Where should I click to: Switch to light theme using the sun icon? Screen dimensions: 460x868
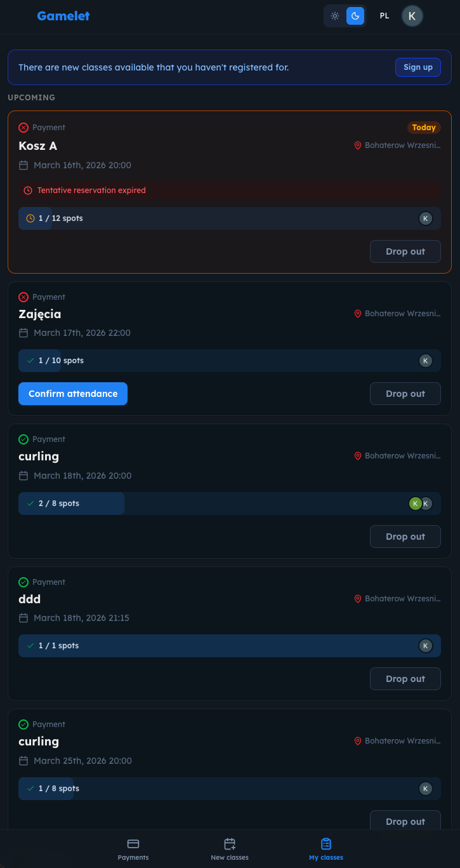335,16
